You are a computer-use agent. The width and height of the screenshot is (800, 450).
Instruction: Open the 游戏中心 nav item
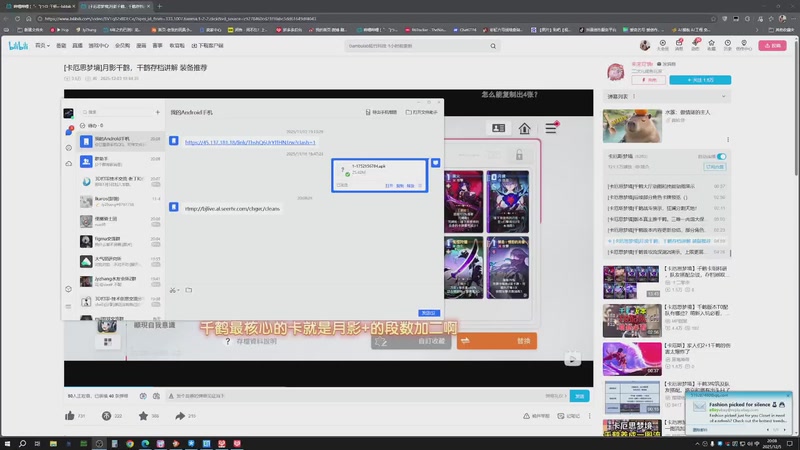pyautogui.click(x=98, y=46)
